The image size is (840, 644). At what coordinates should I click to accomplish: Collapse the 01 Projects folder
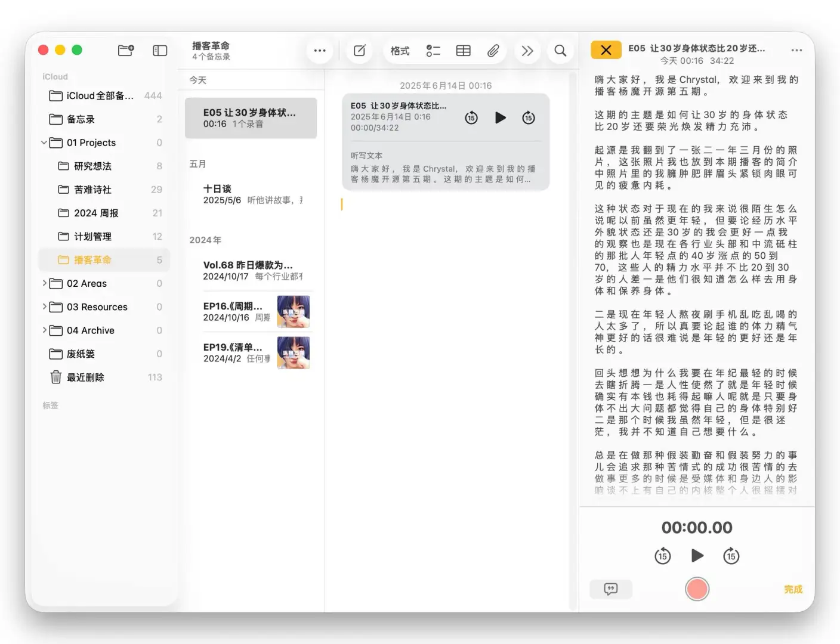click(x=44, y=143)
